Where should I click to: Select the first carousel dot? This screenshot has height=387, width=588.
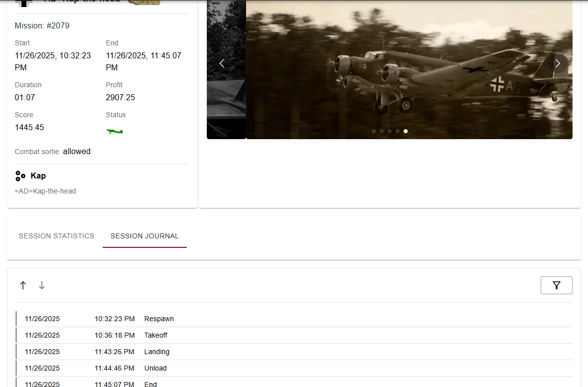point(373,131)
